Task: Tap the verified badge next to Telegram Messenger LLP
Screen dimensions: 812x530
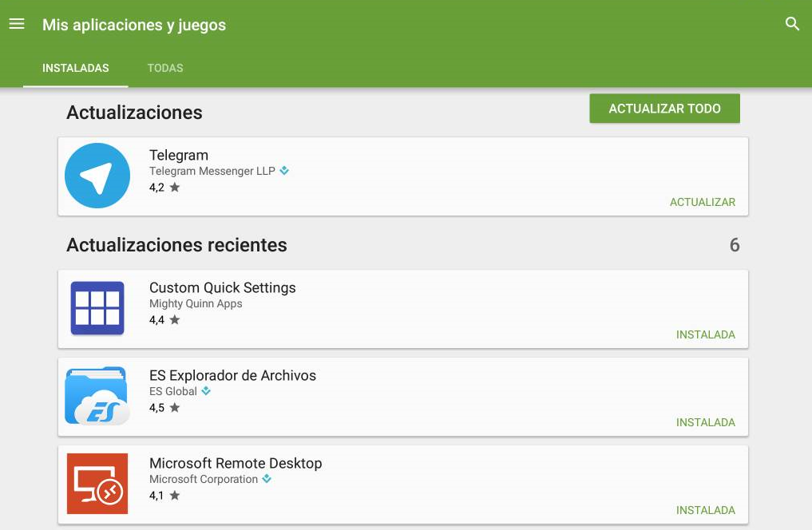Action: tap(284, 171)
